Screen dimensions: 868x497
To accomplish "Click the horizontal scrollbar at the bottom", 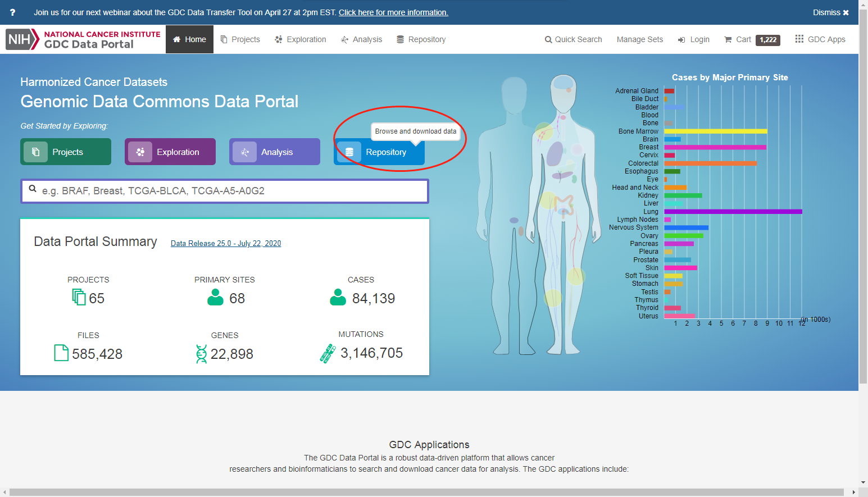I will click(426, 493).
